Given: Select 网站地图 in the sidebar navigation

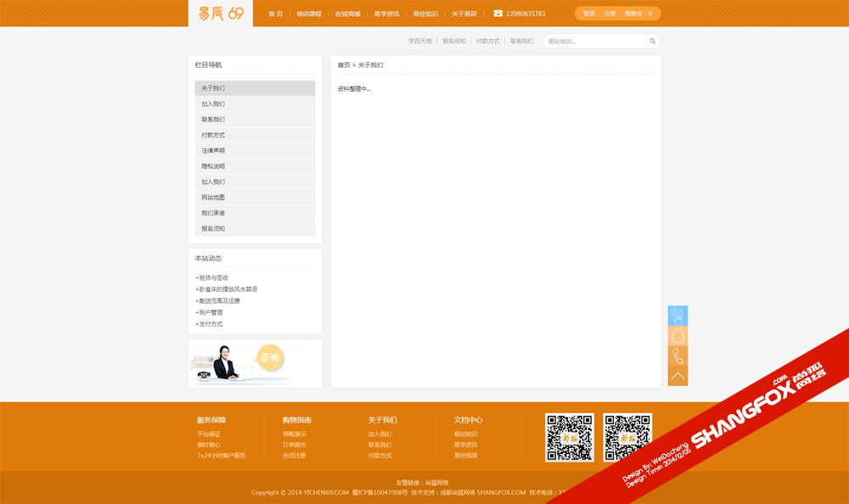Looking at the screenshot, I should point(255,198).
